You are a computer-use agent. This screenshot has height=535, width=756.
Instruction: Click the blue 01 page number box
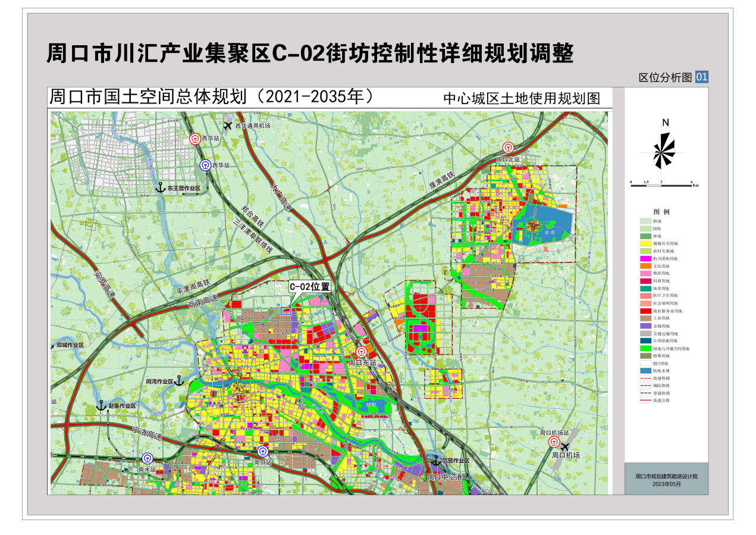(702, 77)
